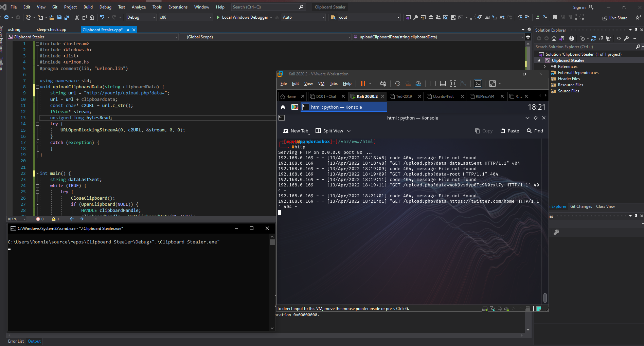The image size is (644, 346).
Task: Click the Cut scissors icon
Action: tap(77, 17)
